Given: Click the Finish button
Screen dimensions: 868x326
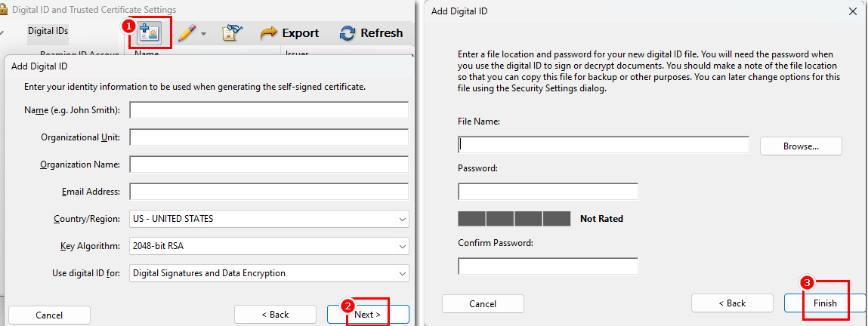Looking at the screenshot, I should (x=825, y=303).
